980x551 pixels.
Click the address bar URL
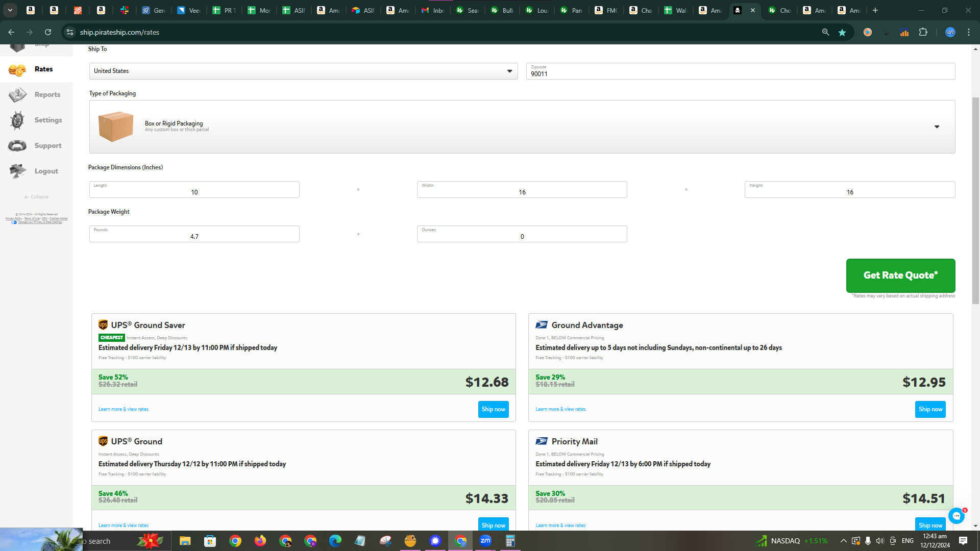pos(119,32)
